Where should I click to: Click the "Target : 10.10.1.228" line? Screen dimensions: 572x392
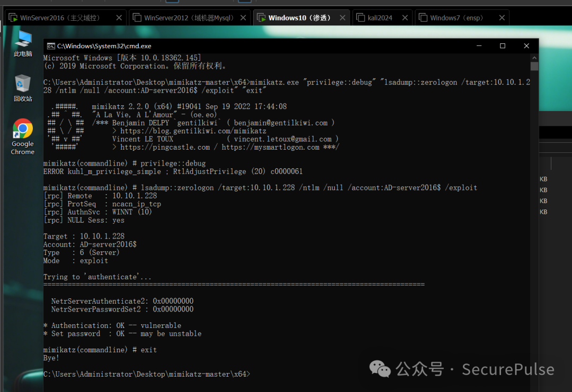[84, 236]
